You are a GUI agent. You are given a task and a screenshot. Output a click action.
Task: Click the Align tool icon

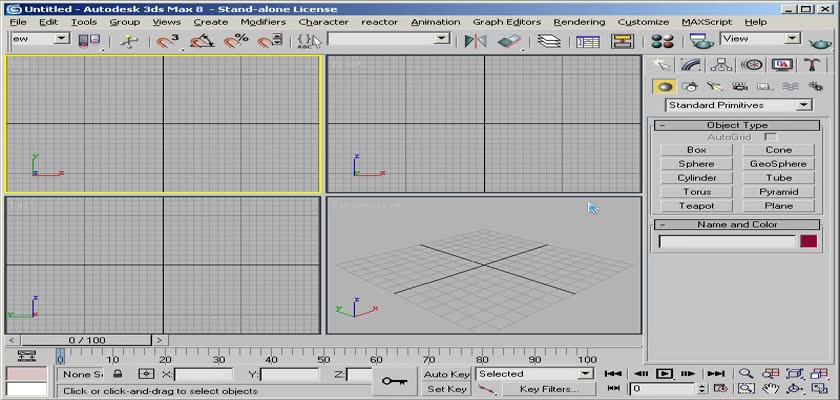tap(508, 41)
